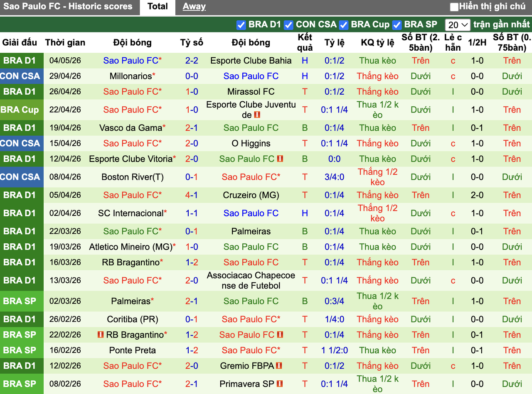Open the Cruzeiro (MG) team link
The image size is (532, 394).
251,195
